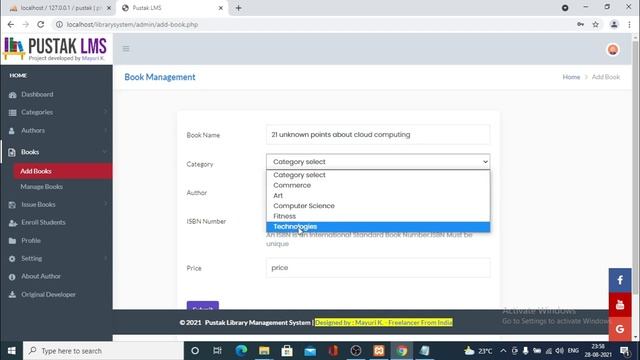
Task: Click the Authors sidebar icon
Action: [x=12, y=131]
